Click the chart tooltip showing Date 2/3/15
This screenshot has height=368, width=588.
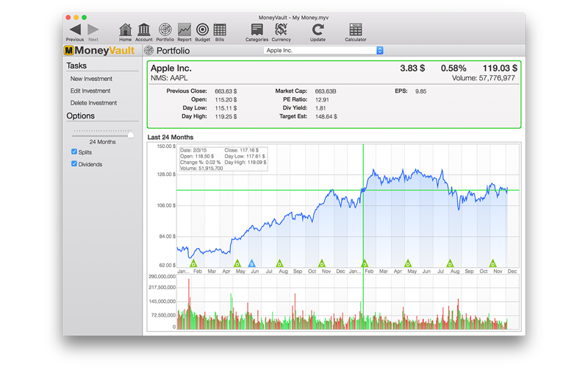223,159
